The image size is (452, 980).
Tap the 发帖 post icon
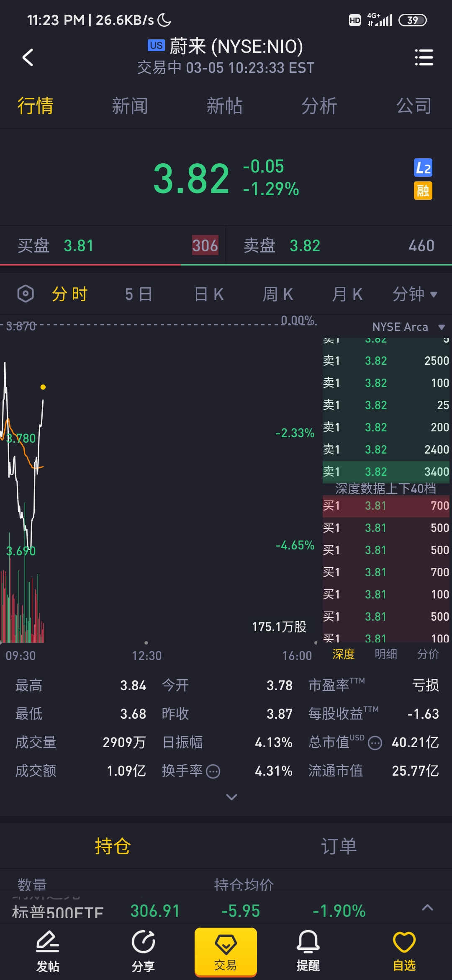pos(48,952)
